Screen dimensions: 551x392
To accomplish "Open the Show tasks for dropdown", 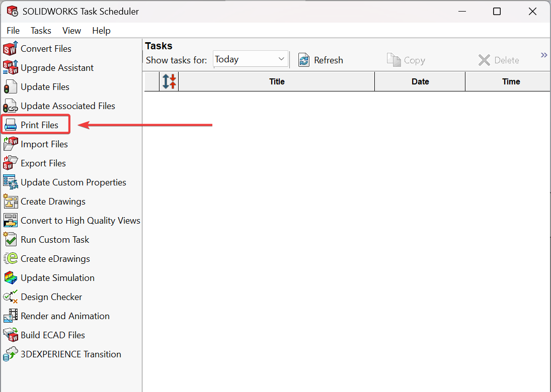I will [251, 59].
